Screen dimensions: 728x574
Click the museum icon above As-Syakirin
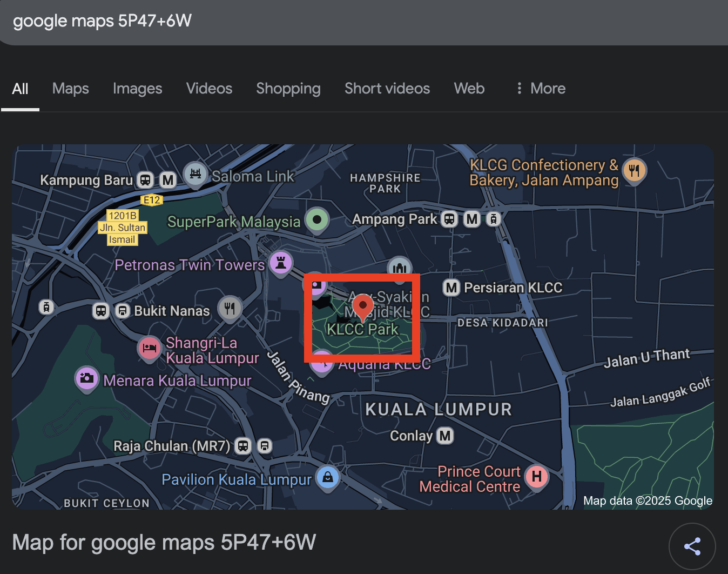[x=400, y=269]
